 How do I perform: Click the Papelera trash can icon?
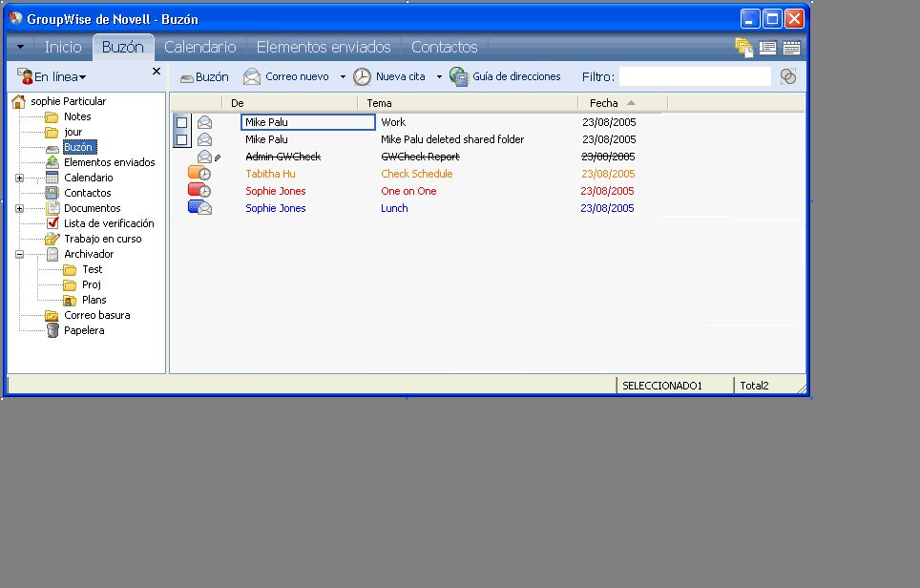(52, 330)
